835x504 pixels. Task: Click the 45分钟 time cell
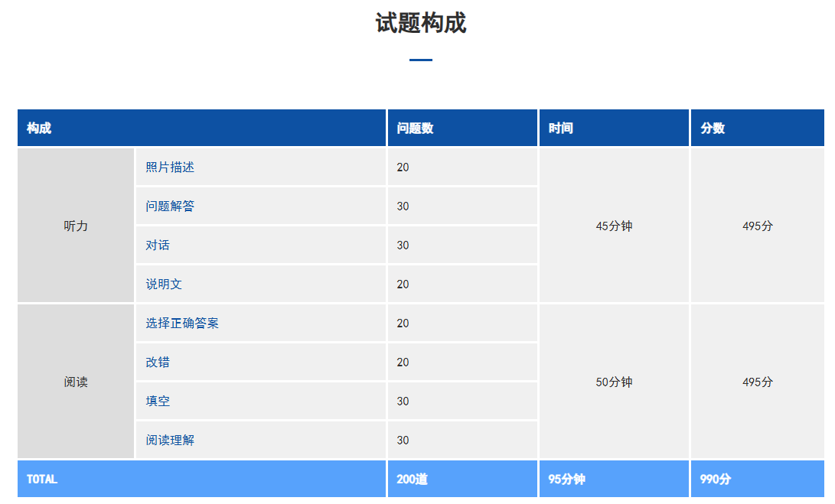(614, 226)
